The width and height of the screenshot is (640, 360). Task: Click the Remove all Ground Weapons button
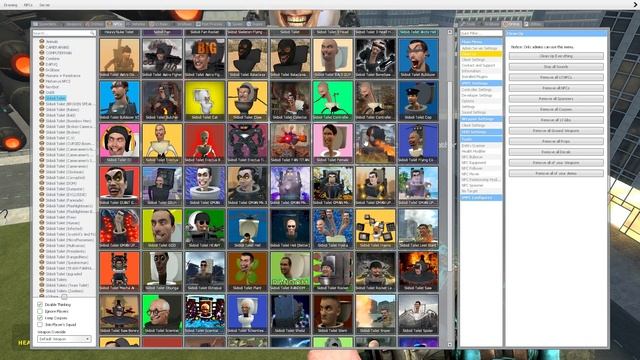coord(556,131)
